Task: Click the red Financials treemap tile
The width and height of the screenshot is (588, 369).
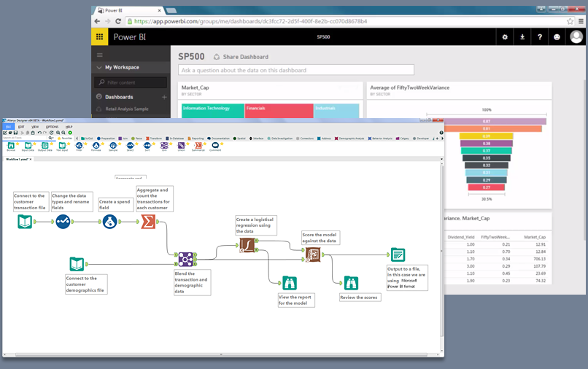Action: tap(279, 111)
